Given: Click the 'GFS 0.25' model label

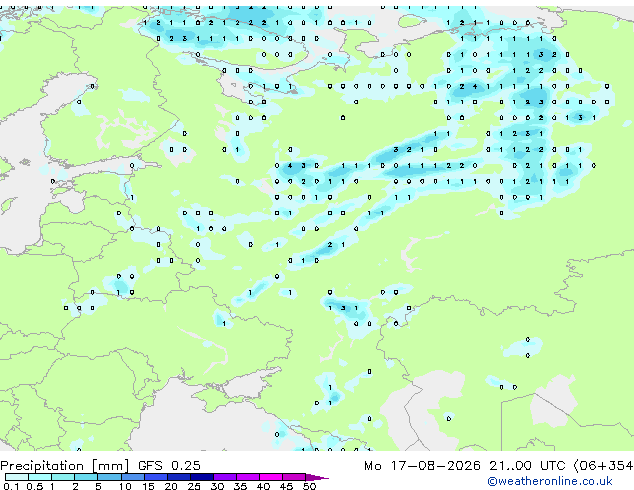Looking at the screenshot, I should 169,466.
